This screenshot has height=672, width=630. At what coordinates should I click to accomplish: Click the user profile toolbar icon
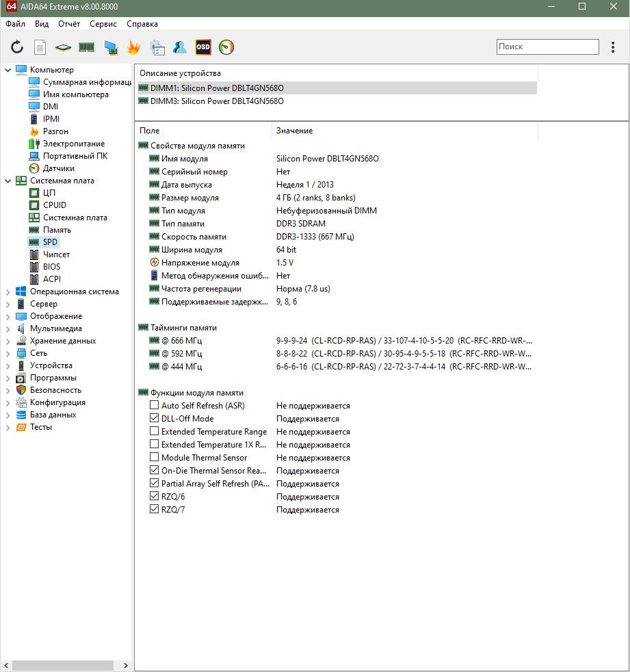tap(180, 47)
